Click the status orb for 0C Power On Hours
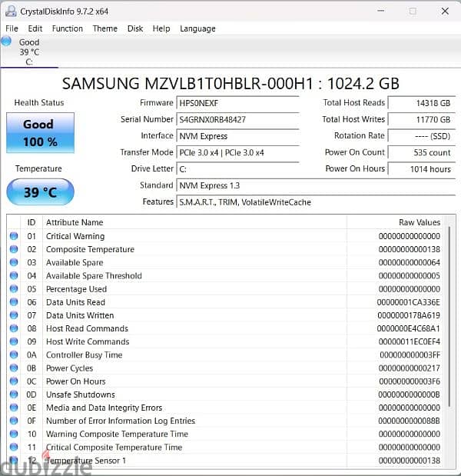Viewport: 461px width, 476px height. [14, 381]
